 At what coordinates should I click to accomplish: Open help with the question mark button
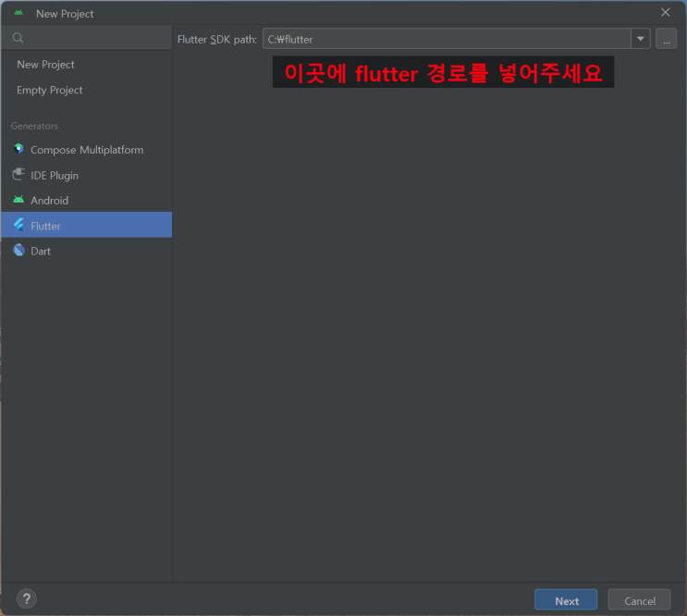[27, 598]
